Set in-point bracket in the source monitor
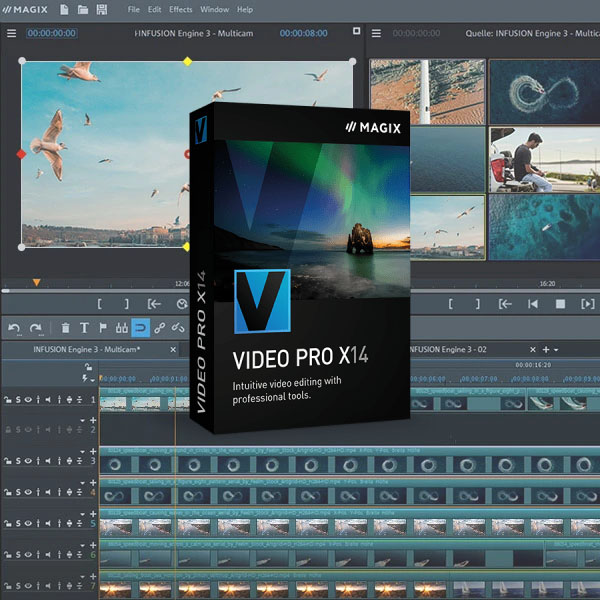Image resolution: width=600 pixels, height=600 pixels. [451, 304]
